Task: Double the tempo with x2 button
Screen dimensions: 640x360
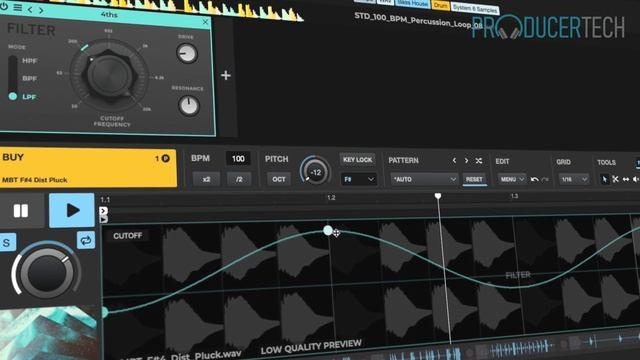Action: [206, 179]
